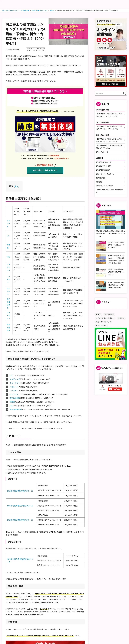Screen dimensions: 129x644
Task: Open 2024年合格目標 学習経験者向けコース link
Action: click(x=20, y=560)
